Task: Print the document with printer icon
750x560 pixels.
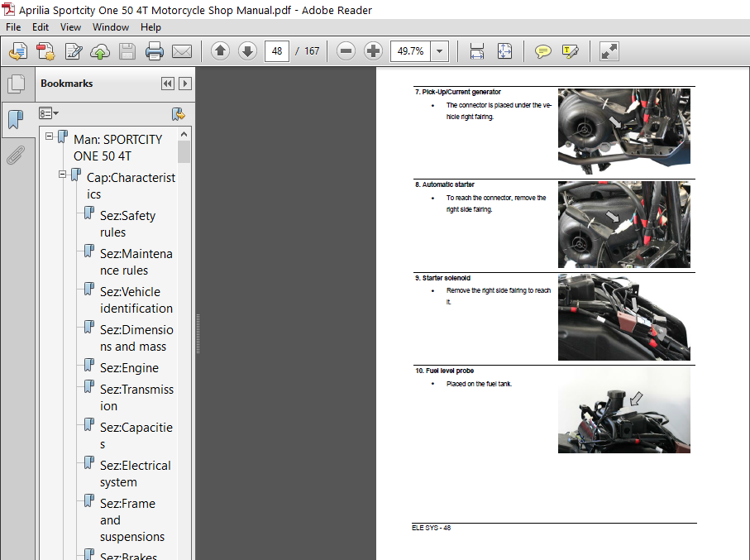Action: [154, 51]
